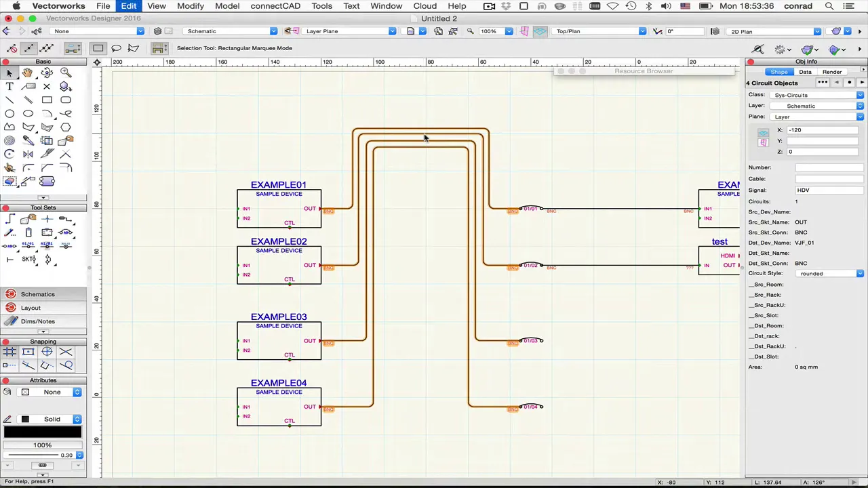Select the Eraser clip tool
Image resolution: width=868 pixels, height=488 pixels.
pyautogui.click(x=9, y=181)
